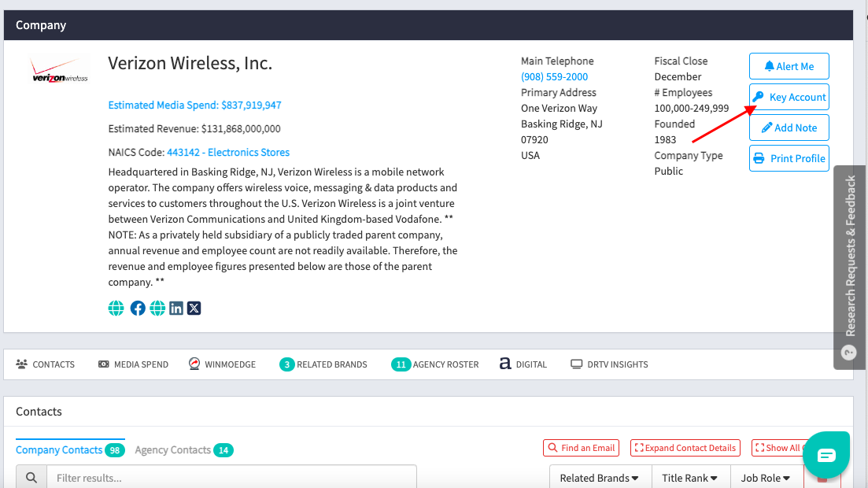
Task: Click the Company Type value Public
Action: (x=668, y=171)
